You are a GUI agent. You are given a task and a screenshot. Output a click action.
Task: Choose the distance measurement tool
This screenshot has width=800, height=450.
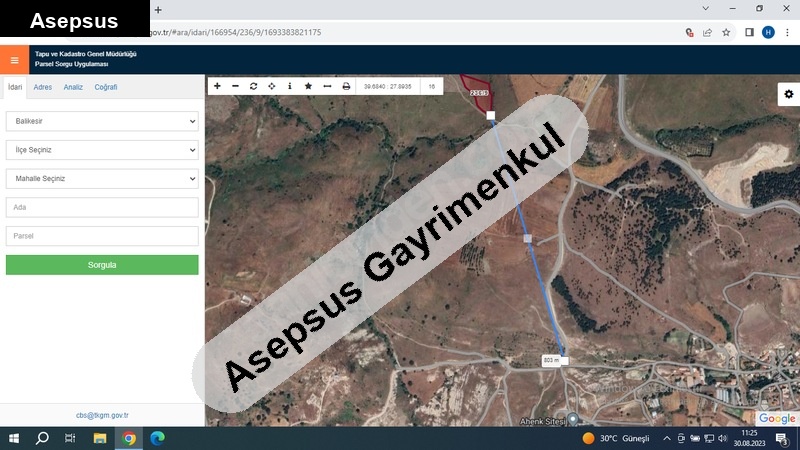click(327, 87)
